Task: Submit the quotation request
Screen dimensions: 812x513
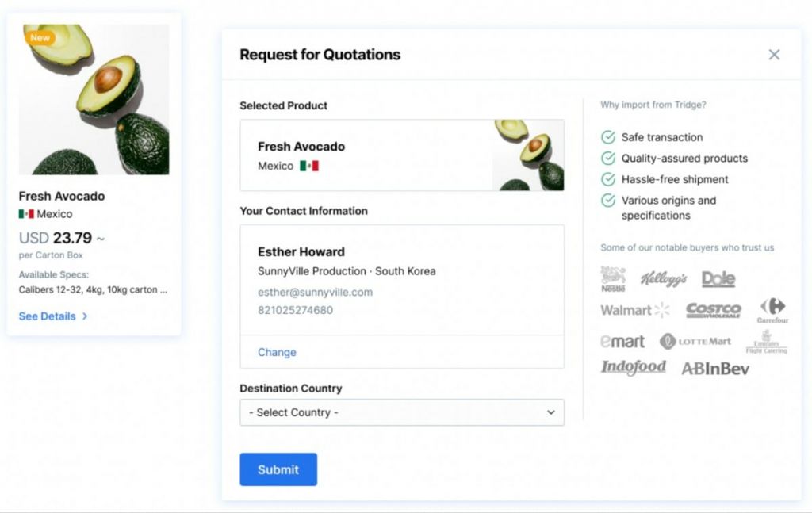Action: click(x=278, y=469)
